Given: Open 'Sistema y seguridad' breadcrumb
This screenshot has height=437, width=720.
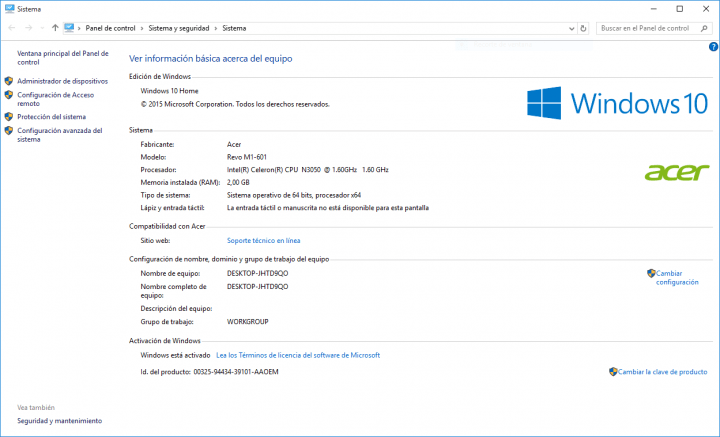Looking at the screenshot, I should 179,28.
